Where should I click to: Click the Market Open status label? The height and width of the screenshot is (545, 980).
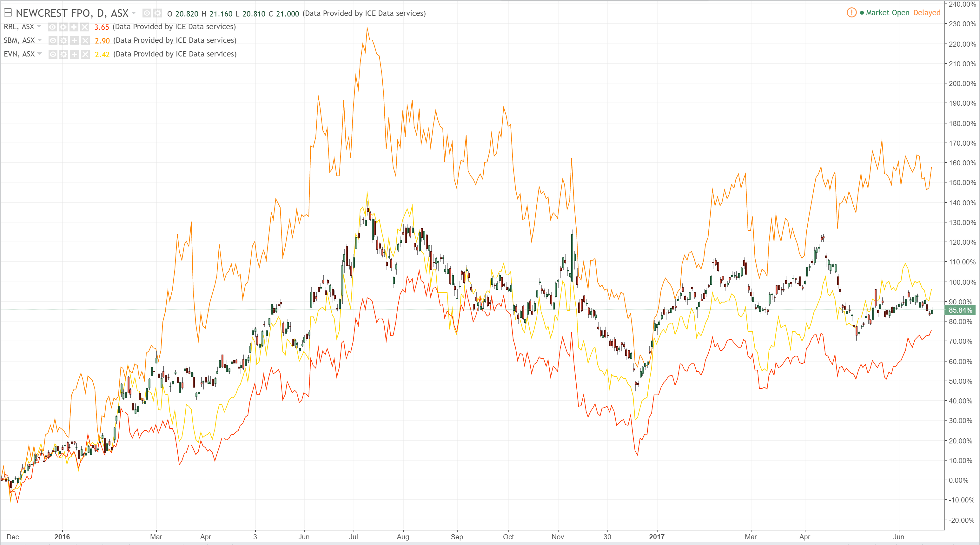887,13
